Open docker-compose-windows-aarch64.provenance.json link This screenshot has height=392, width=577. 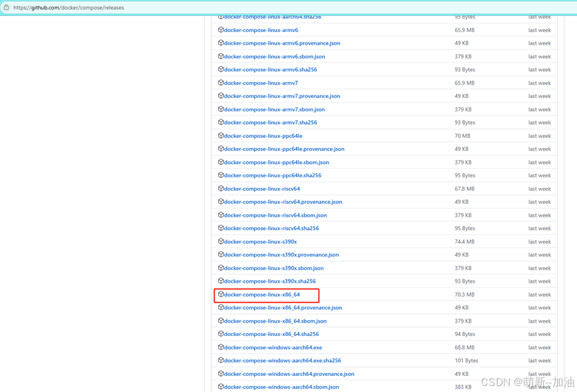click(x=290, y=375)
